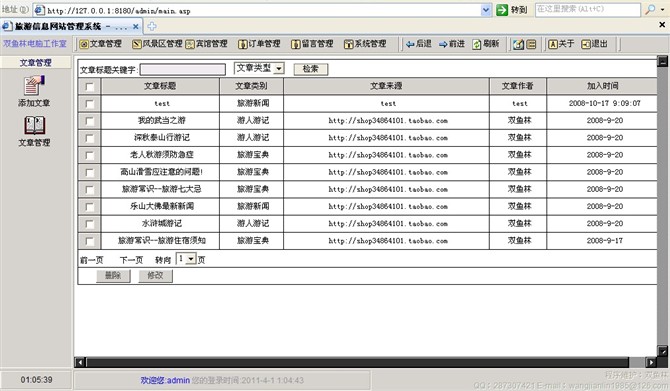This screenshot has width=670, height=391.
Task: Click the horizontal scrollbar track at bottom
Action: (357, 362)
